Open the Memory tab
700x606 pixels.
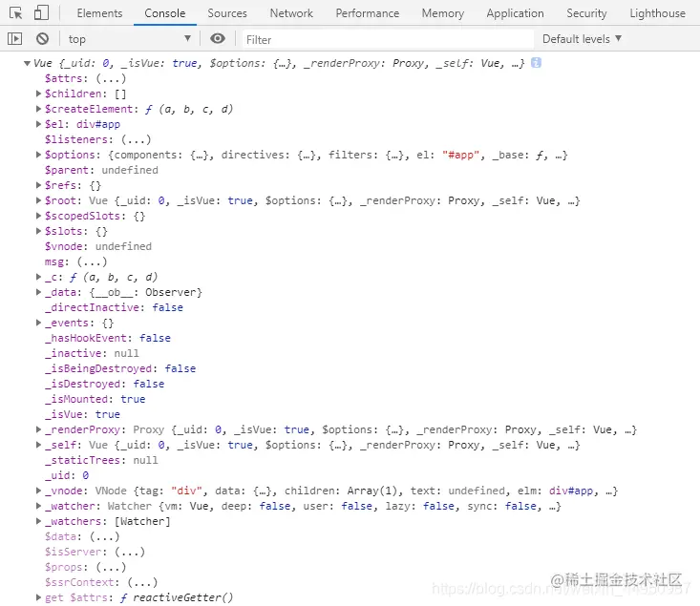443,13
